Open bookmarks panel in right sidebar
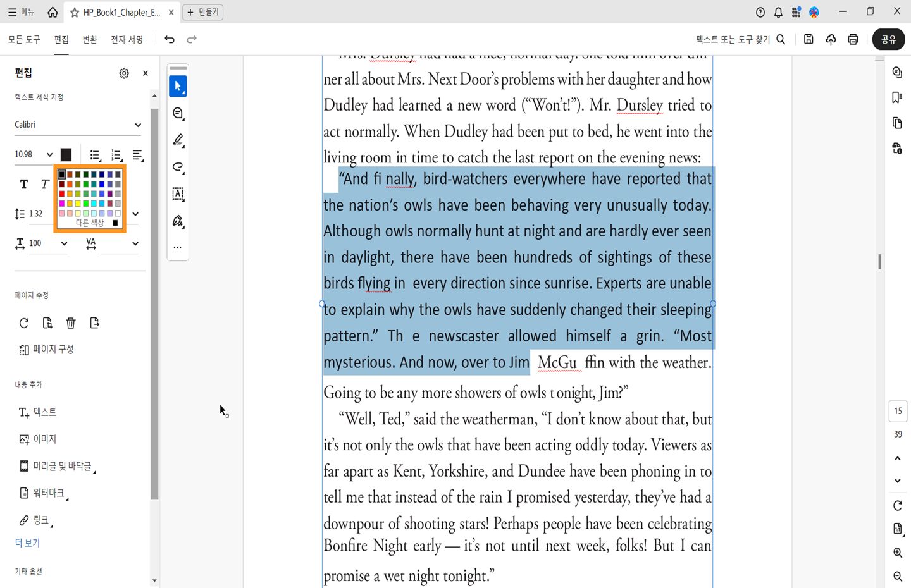This screenshot has height=588, width=911. [x=897, y=97]
